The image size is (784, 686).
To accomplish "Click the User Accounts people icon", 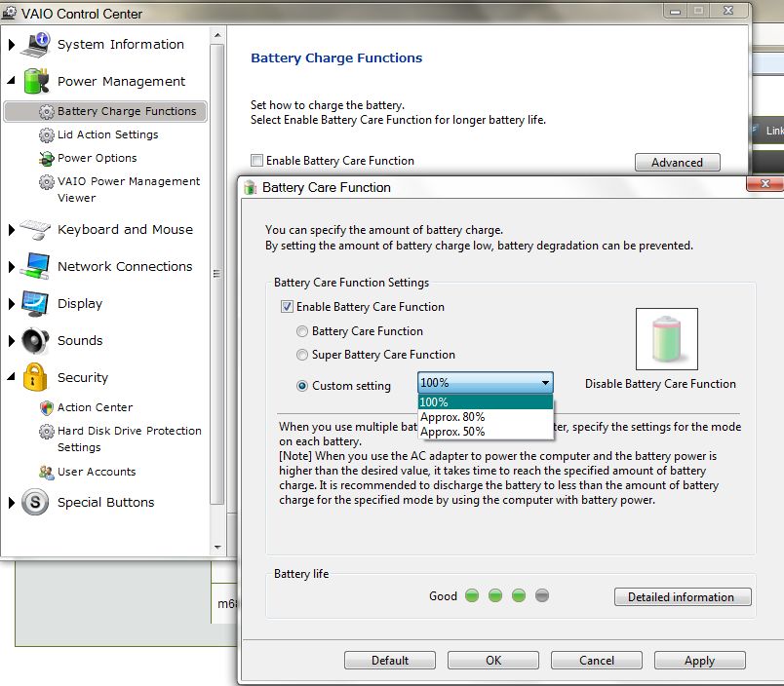I will coord(47,472).
